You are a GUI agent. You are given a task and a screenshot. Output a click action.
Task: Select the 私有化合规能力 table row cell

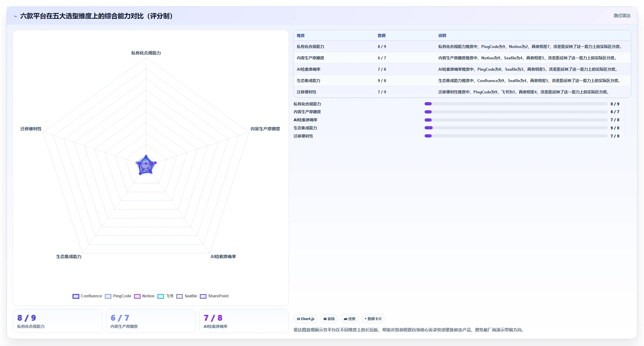310,47
